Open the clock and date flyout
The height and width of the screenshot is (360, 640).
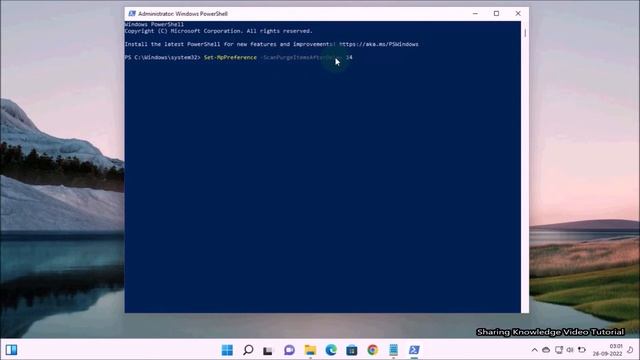click(x=607, y=350)
